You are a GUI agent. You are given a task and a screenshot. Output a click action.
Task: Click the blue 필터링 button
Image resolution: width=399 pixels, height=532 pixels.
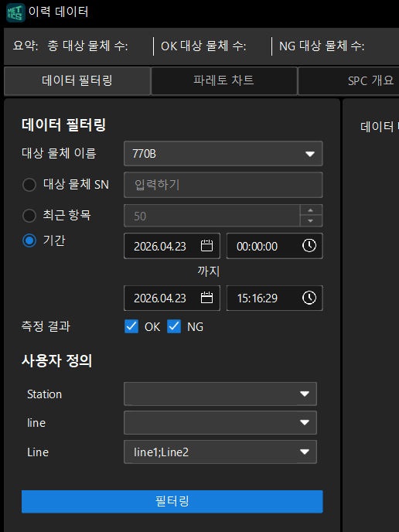coord(172,502)
